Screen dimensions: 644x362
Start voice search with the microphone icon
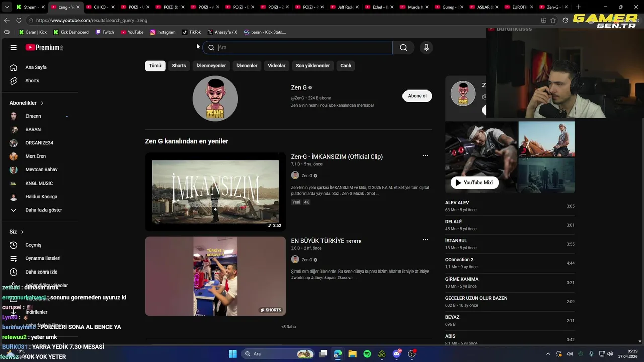coord(426,47)
